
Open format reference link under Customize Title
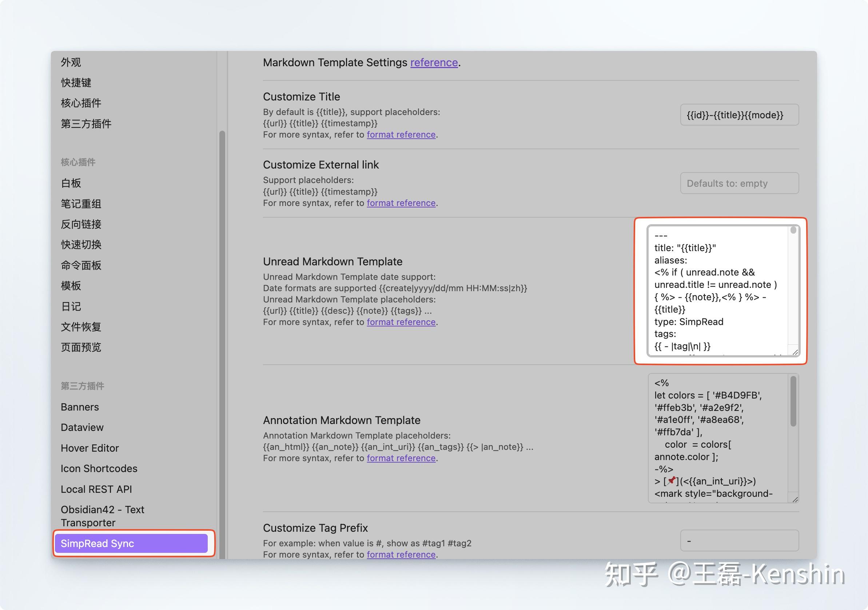pos(401,135)
